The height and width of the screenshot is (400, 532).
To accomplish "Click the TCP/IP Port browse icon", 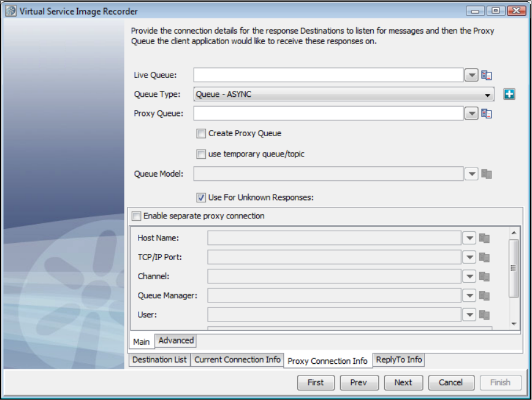I will pos(484,258).
